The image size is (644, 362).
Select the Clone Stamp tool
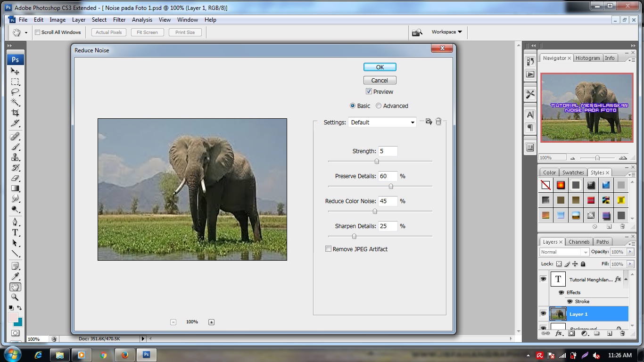pyautogui.click(x=15, y=157)
